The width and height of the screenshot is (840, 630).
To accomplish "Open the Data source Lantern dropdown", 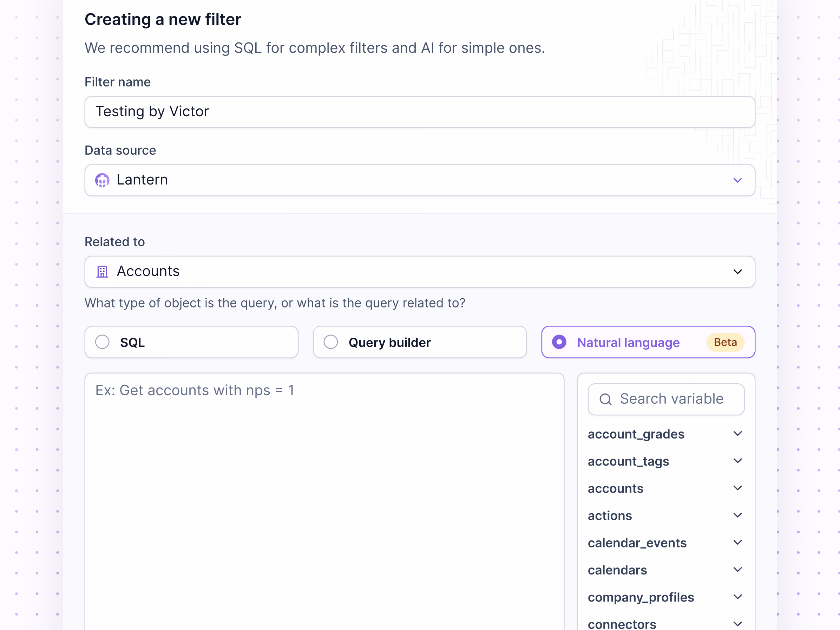I will point(420,180).
